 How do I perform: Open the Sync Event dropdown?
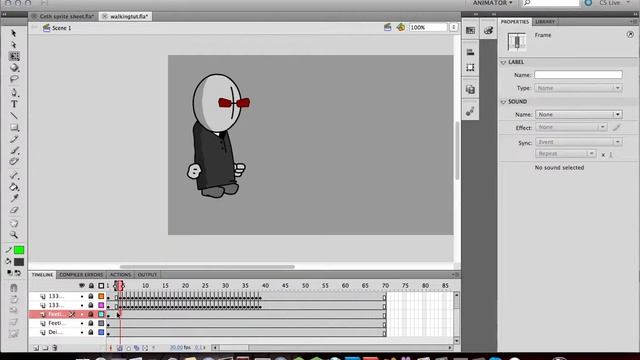coord(578,142)
